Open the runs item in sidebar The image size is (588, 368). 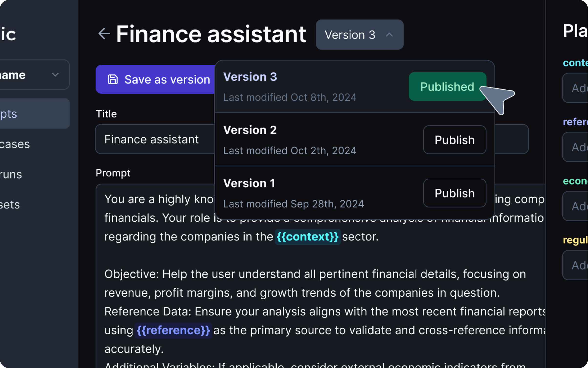click(11, 174)
